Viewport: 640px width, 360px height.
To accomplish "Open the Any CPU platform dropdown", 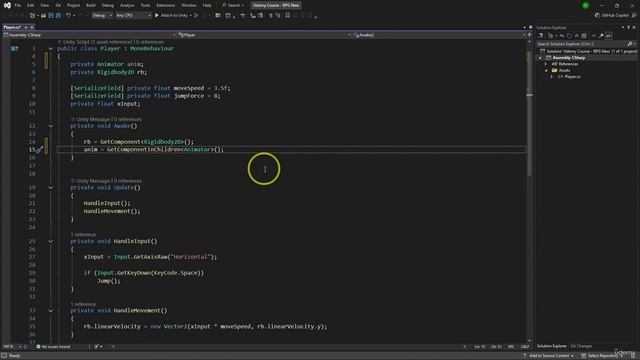I will 133,16.
